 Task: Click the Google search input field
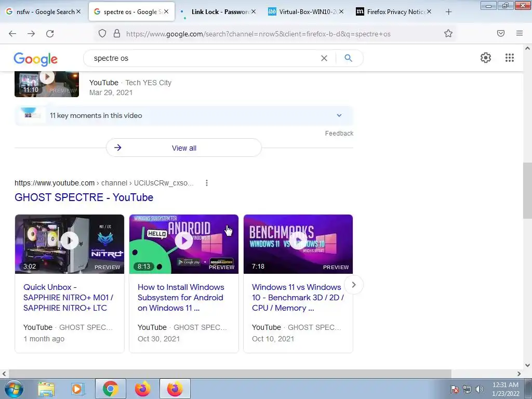pyautogui.click(x=204, y=58)
